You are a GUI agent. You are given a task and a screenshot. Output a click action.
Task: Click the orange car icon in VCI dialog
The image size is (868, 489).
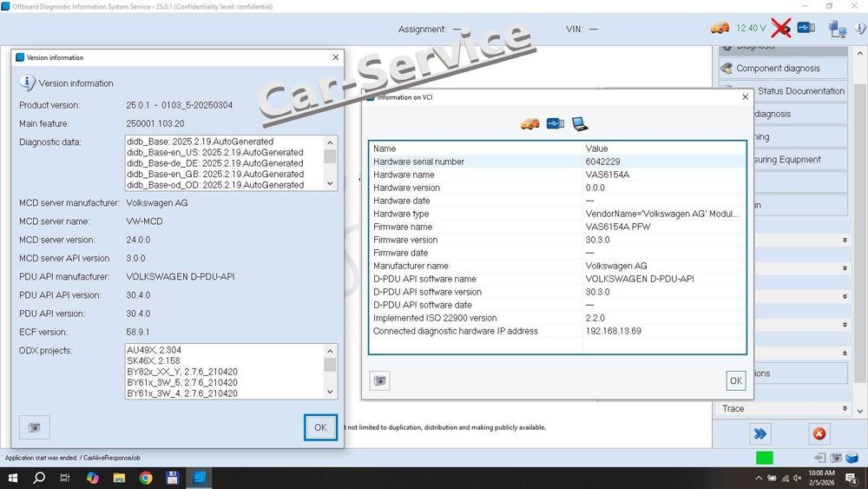[529, 123]
